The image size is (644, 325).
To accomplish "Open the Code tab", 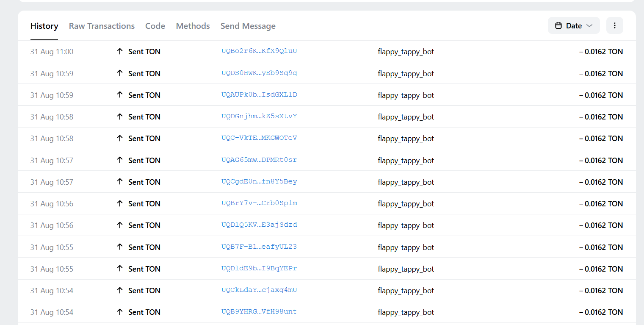I will [155, 26].
